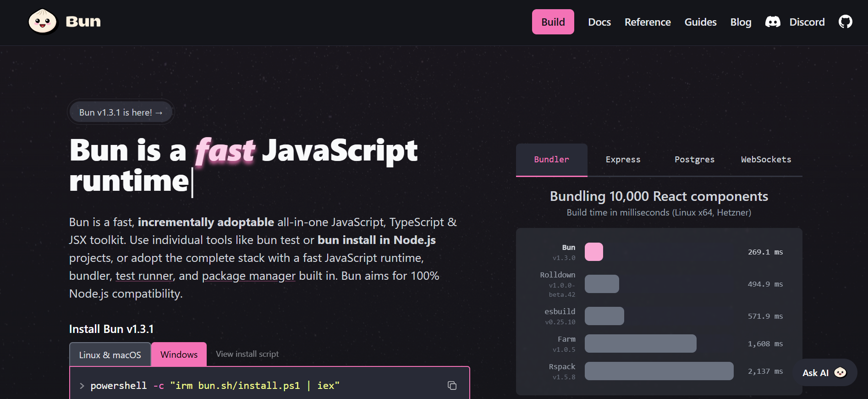Select the Express benchmark tab

point(623,160)
